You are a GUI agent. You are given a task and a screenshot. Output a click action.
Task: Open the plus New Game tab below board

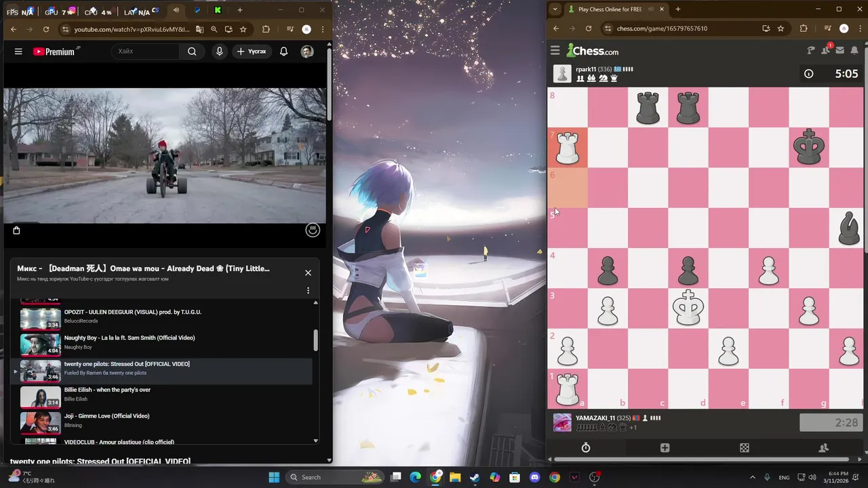pyautogui.click(x=665, y=448)
